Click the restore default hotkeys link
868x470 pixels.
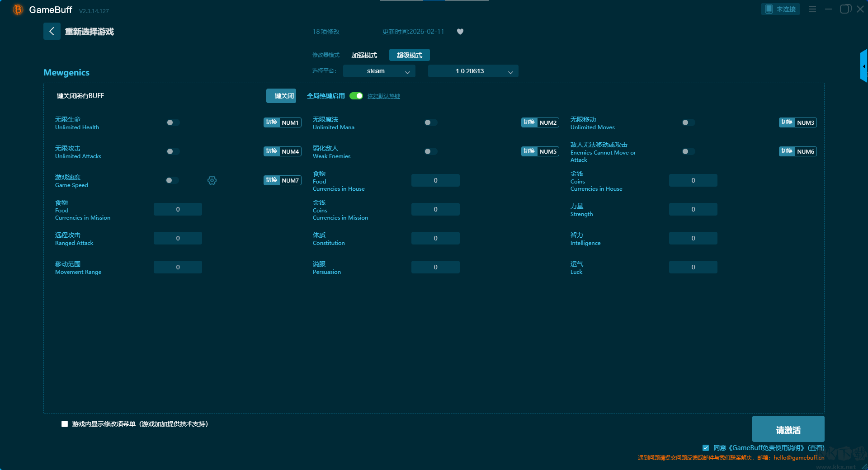(x=383, y=96)
